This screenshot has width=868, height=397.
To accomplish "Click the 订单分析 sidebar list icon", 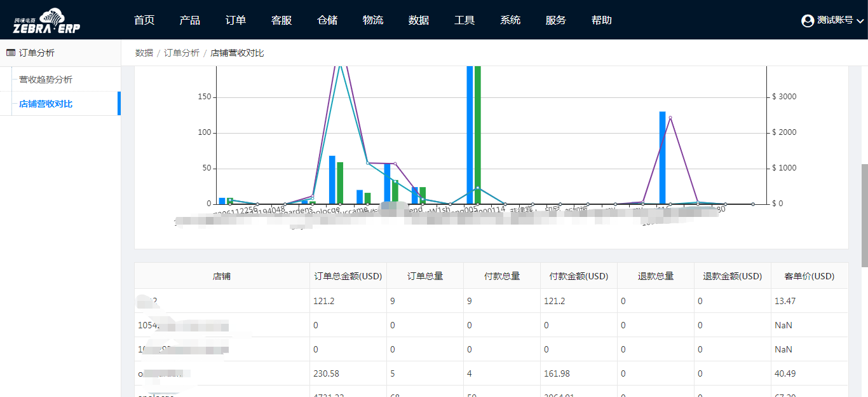I will tap(10, 53).
